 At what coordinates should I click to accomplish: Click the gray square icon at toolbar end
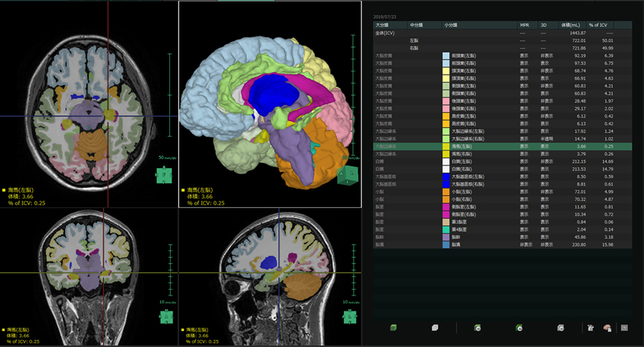coord(624,327)
